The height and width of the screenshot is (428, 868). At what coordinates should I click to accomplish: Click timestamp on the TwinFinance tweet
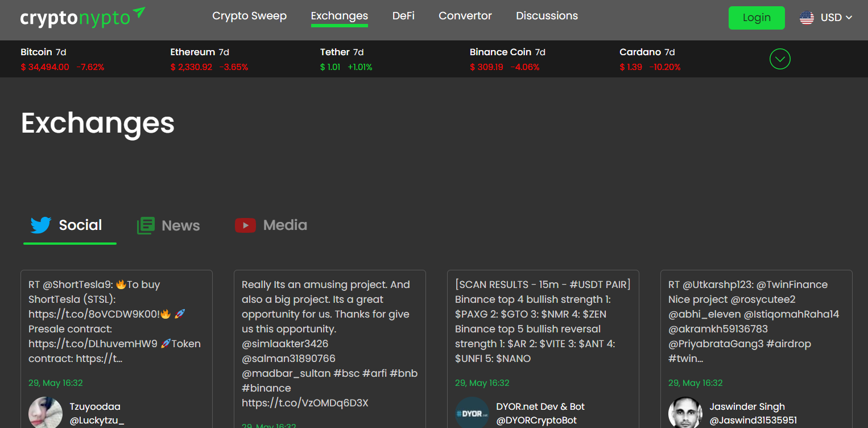[x=696, y=383]
